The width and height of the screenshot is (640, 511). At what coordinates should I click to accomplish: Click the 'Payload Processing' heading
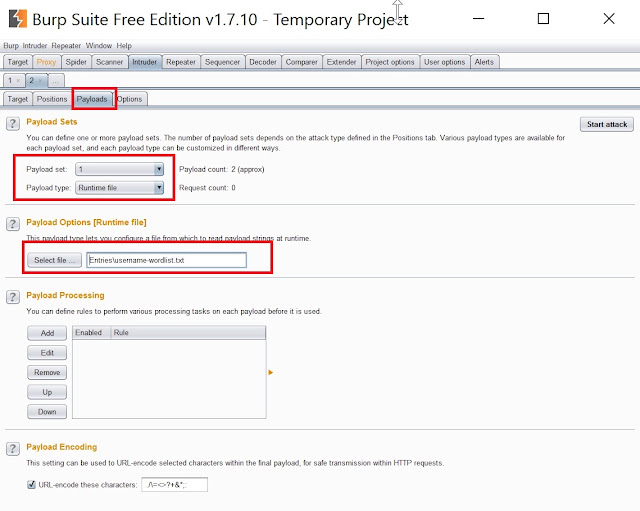65,295
